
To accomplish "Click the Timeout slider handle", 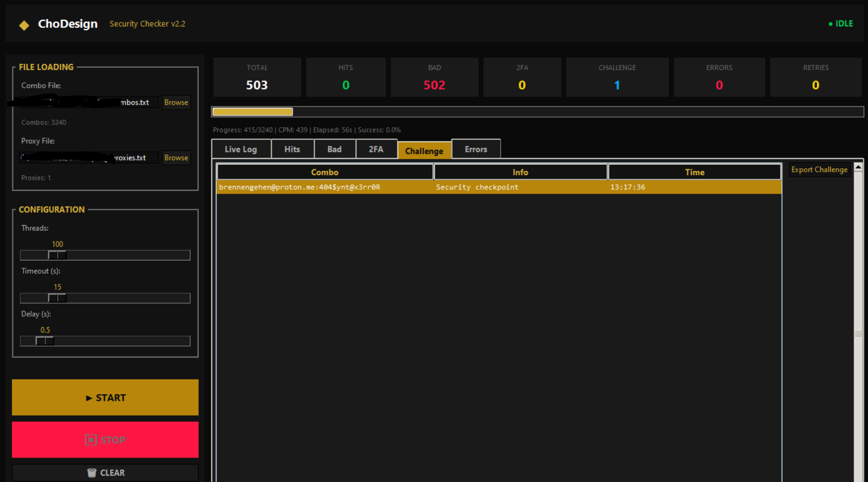I will (x=57, y=298).
